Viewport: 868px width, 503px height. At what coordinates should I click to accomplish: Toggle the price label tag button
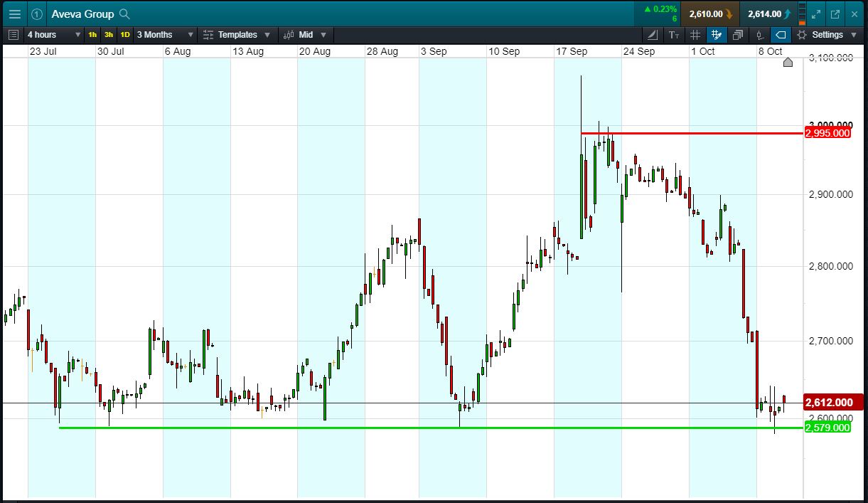coord(781,34)
